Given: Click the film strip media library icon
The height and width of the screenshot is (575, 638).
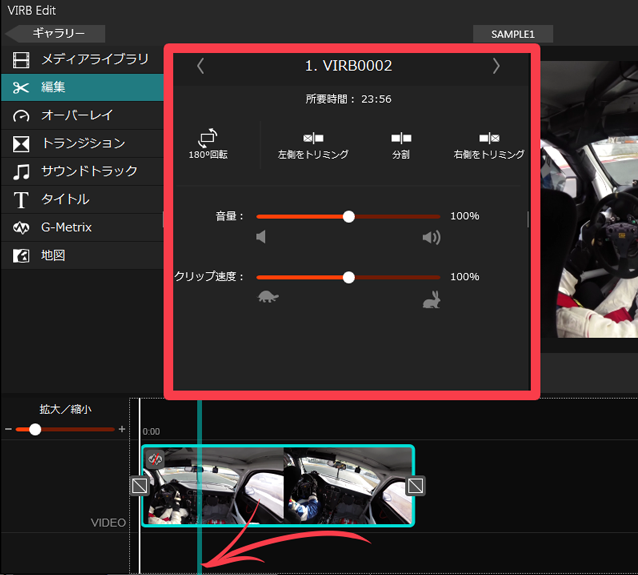Looking at the screenshot, I should [21, 60].
